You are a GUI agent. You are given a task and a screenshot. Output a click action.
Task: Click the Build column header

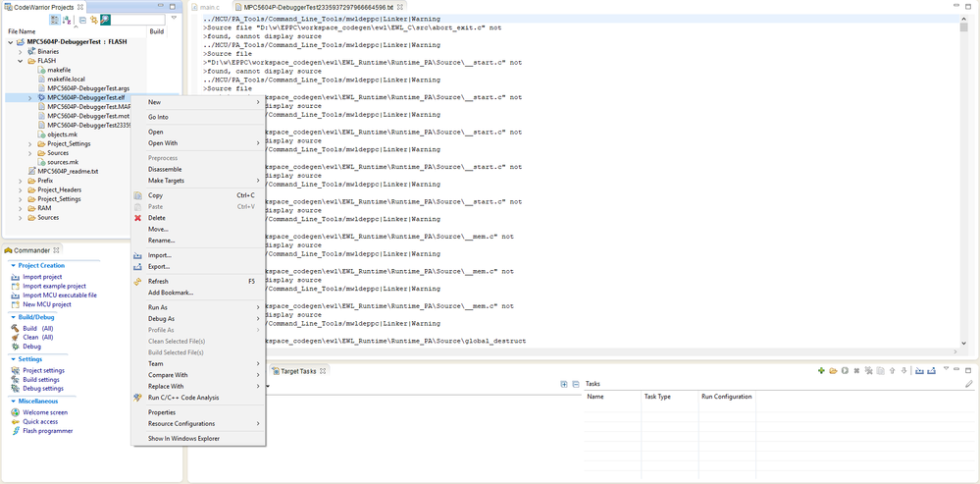[x=156, y=31]
